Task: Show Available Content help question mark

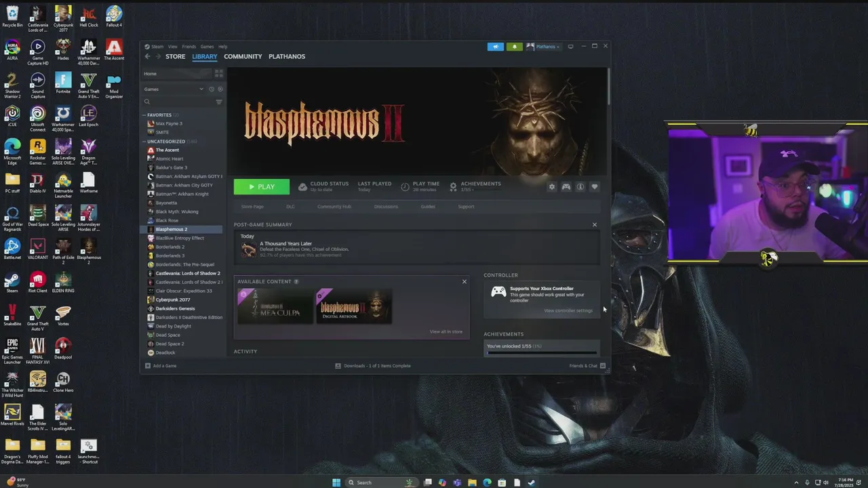Action: [296, 281]
